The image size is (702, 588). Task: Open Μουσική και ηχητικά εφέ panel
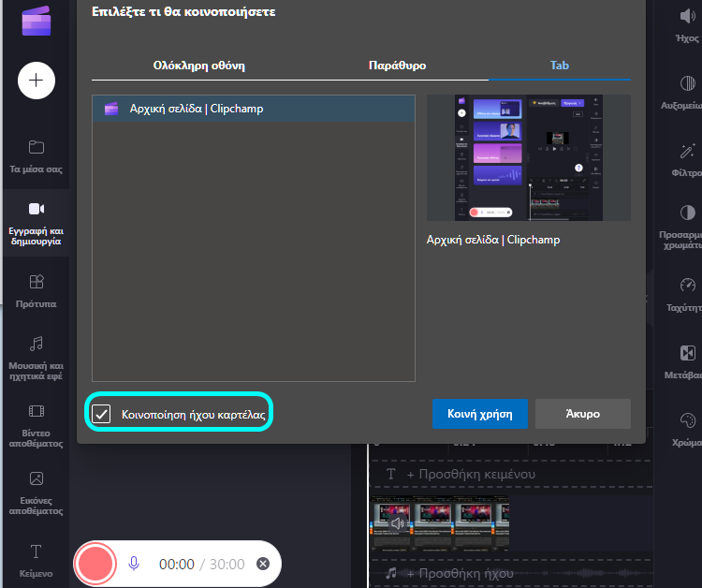(37, 359)
